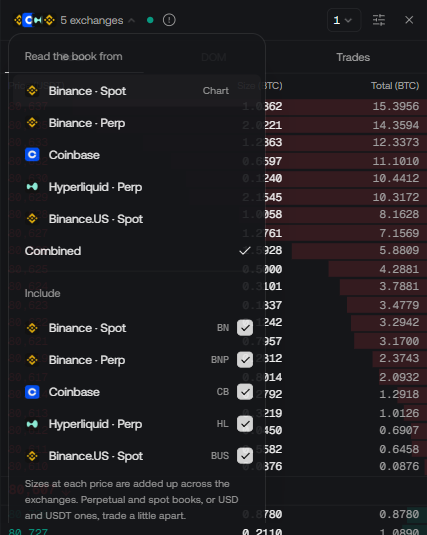Read the book from Coinbase
427x535 pixels.
[x=136, y=155]
